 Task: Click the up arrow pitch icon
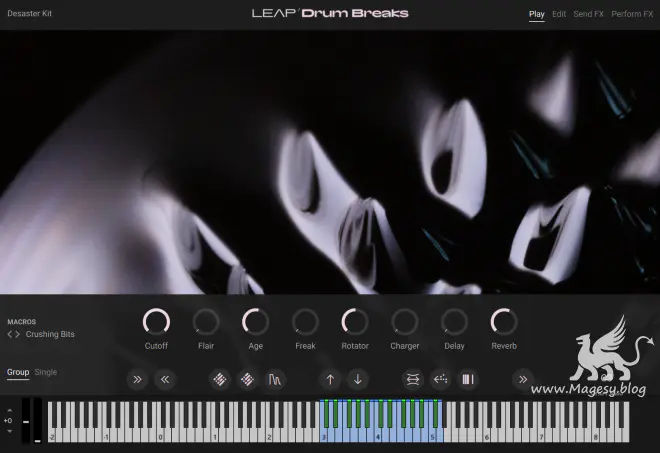[330, 380]
